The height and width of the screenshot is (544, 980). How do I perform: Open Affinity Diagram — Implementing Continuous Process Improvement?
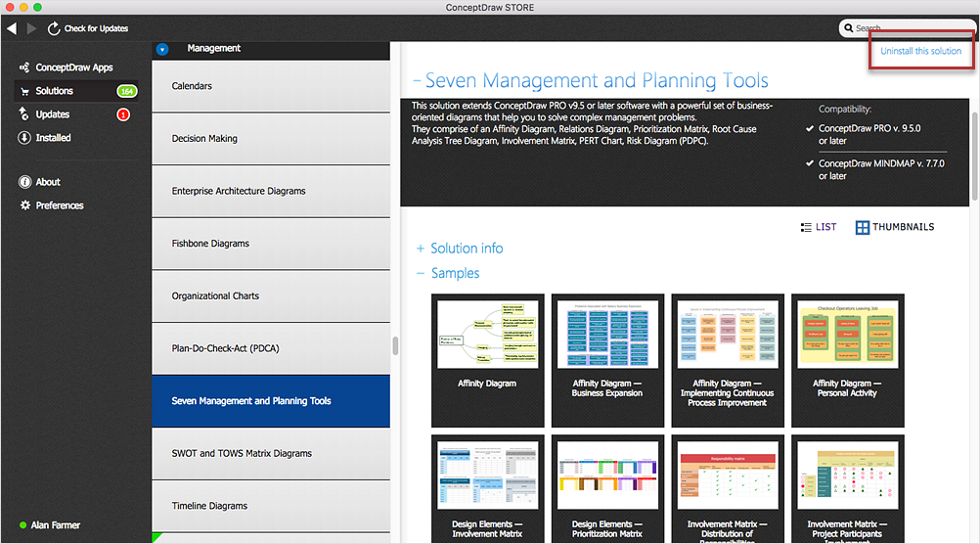point(728,361)
